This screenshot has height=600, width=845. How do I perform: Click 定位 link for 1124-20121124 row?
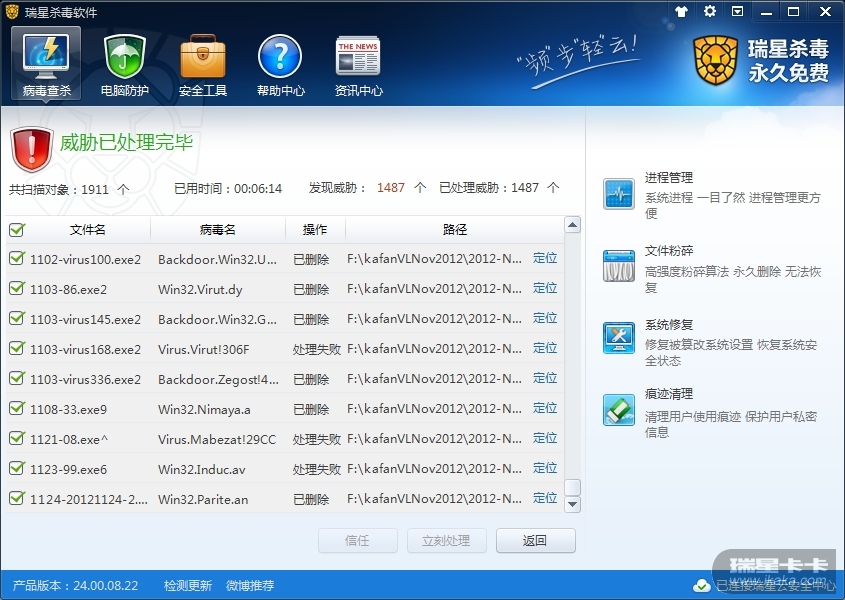[545, 499]
